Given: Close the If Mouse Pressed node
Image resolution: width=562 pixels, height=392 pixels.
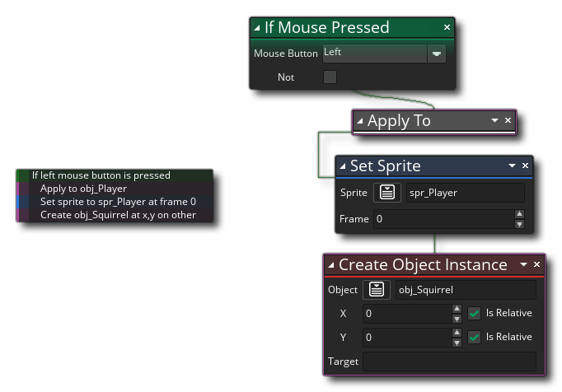Looking at the screenshot, I should pos(447,27).
